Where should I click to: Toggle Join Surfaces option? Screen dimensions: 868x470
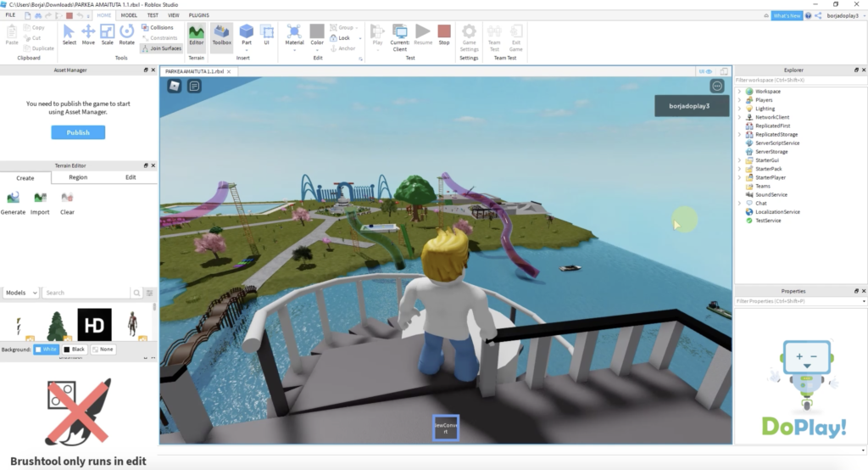coord(161,48)
